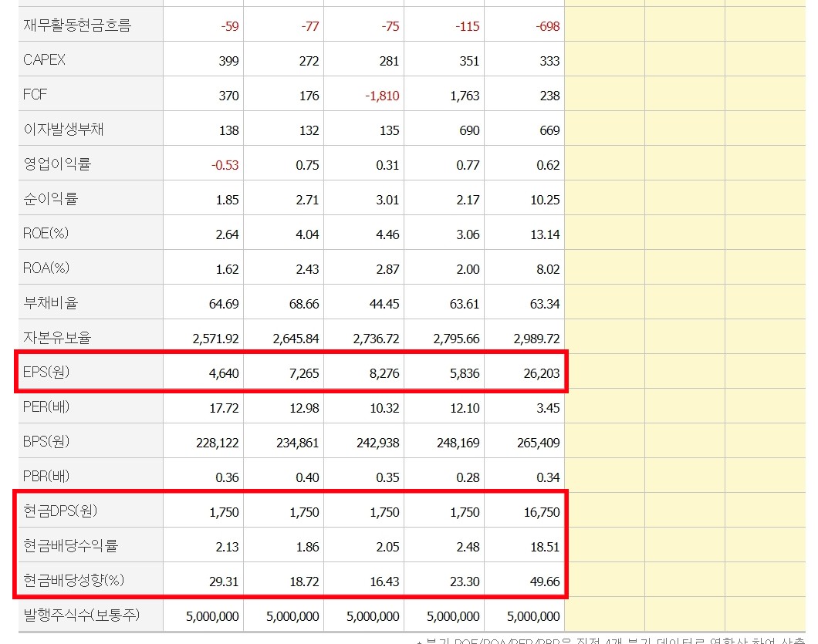Screen dimensions: 818x644
Task: Select the 399 CAPEX value
Action: pos(229,61)
